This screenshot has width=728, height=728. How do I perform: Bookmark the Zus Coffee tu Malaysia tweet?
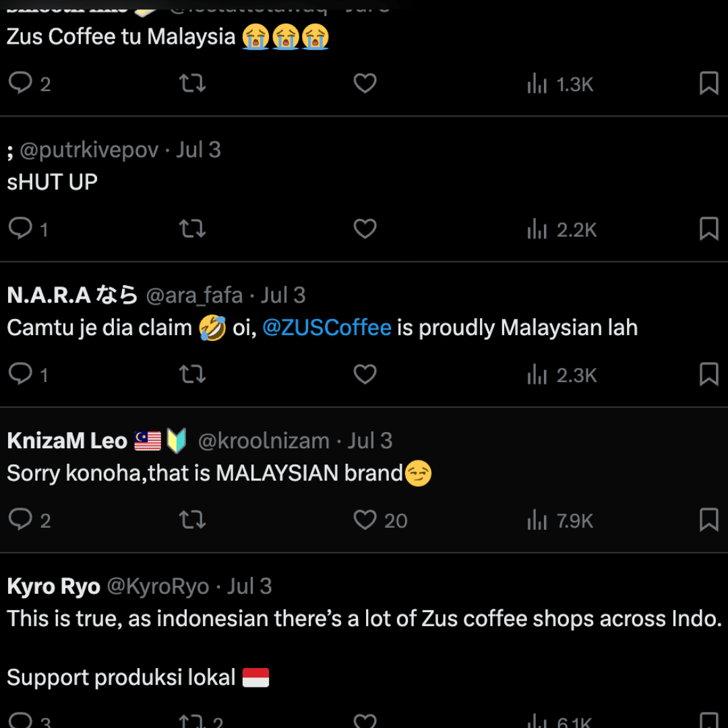tap(708, 84)
